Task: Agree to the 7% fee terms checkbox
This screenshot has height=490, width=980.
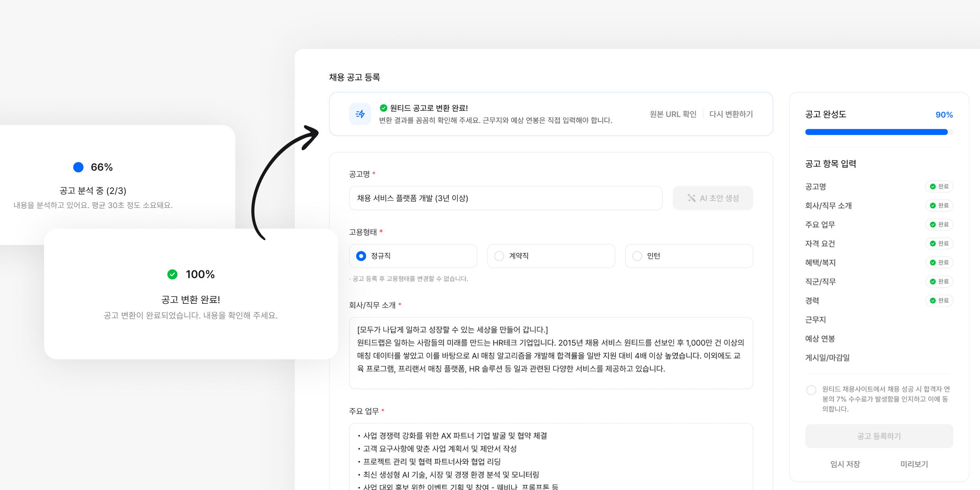Action: point(811,390)
